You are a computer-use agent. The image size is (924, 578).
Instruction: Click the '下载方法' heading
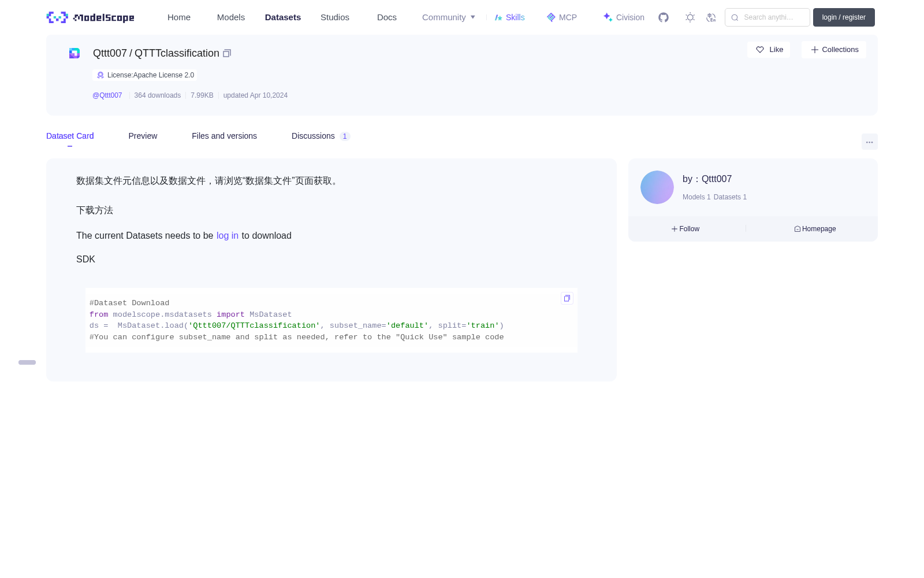tap(95, 210)
